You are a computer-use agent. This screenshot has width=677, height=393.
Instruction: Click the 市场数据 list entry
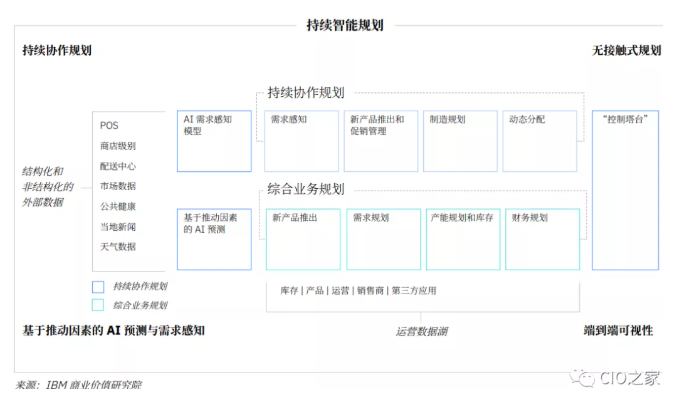(118, 186)
